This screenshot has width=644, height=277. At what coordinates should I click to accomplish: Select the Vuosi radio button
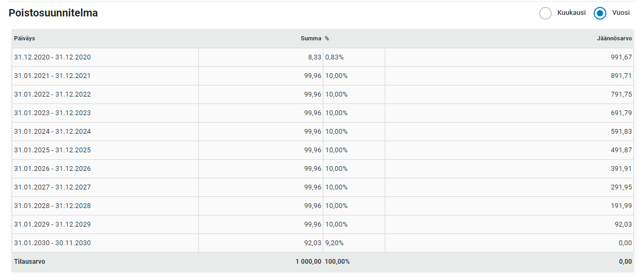pyautogui.click(x=600, y=13)
